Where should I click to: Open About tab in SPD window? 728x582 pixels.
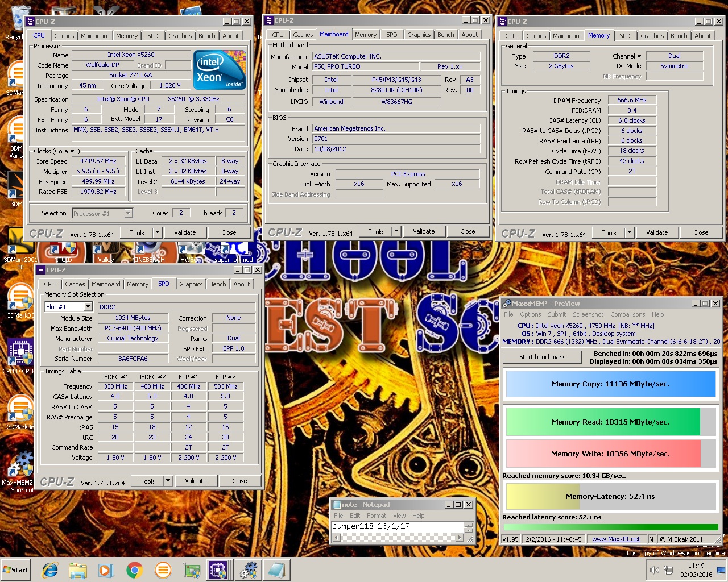[x=242, y=284]
